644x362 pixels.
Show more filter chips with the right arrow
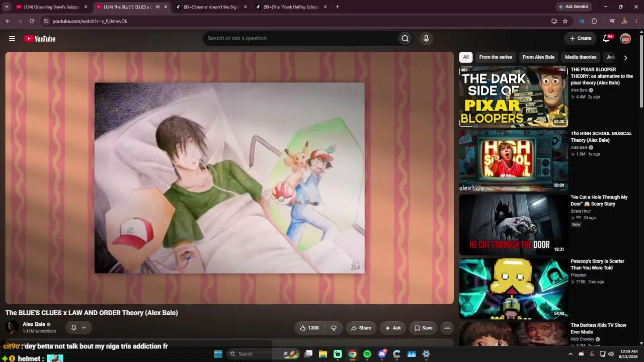click(625, 58)
